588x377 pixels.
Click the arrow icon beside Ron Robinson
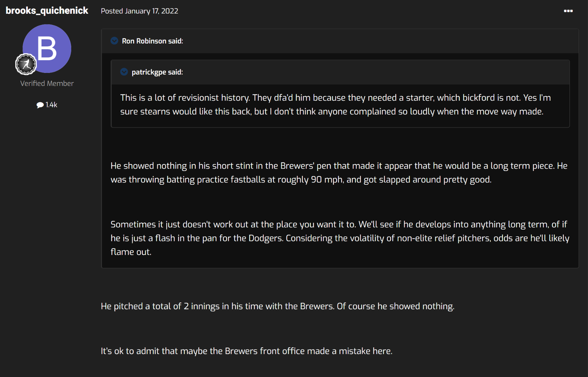(114, 41)
